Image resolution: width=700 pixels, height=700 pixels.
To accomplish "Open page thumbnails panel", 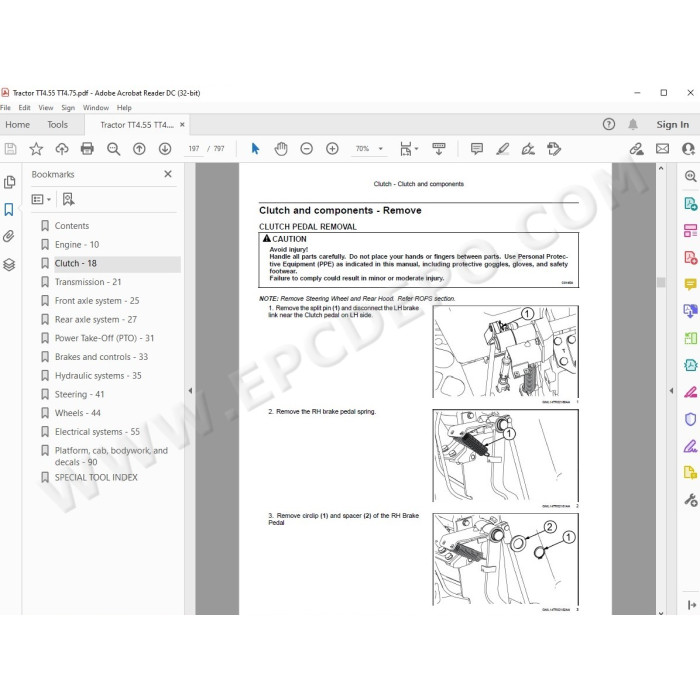I will point(9,182).
